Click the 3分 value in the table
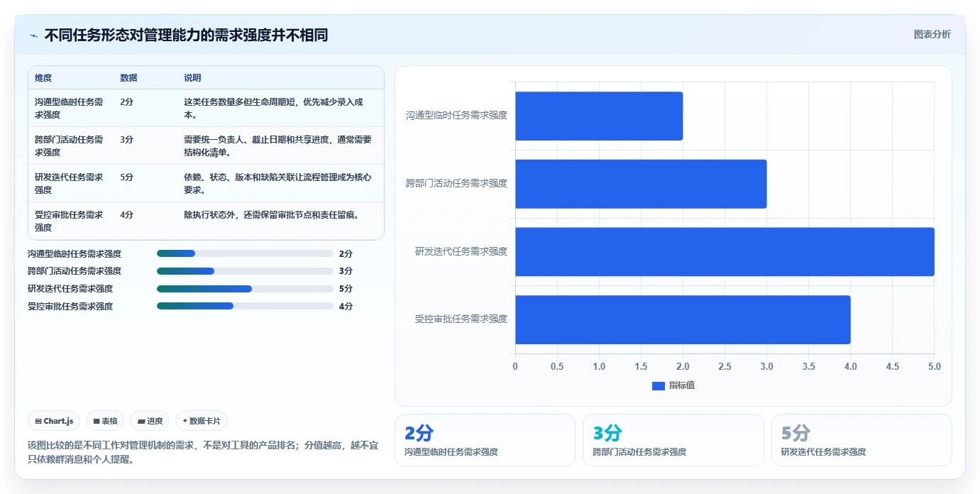The width and height of the screenshot is (980, 494). click(x=126, y=140)
